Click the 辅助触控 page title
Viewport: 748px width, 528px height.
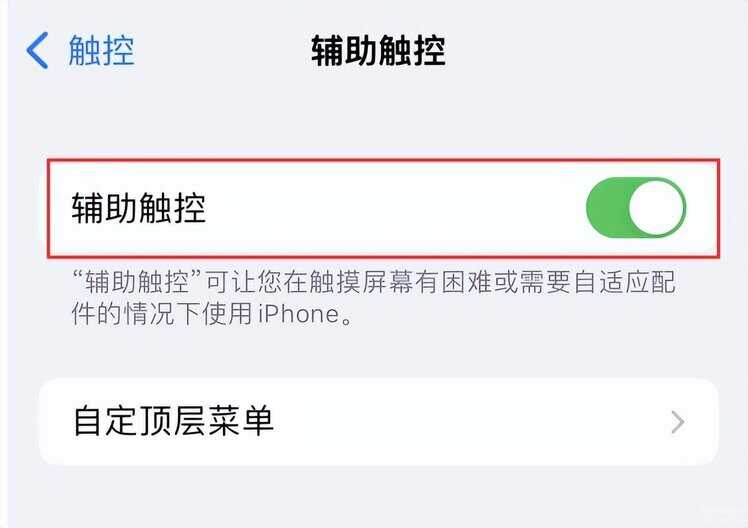point(378,51)
